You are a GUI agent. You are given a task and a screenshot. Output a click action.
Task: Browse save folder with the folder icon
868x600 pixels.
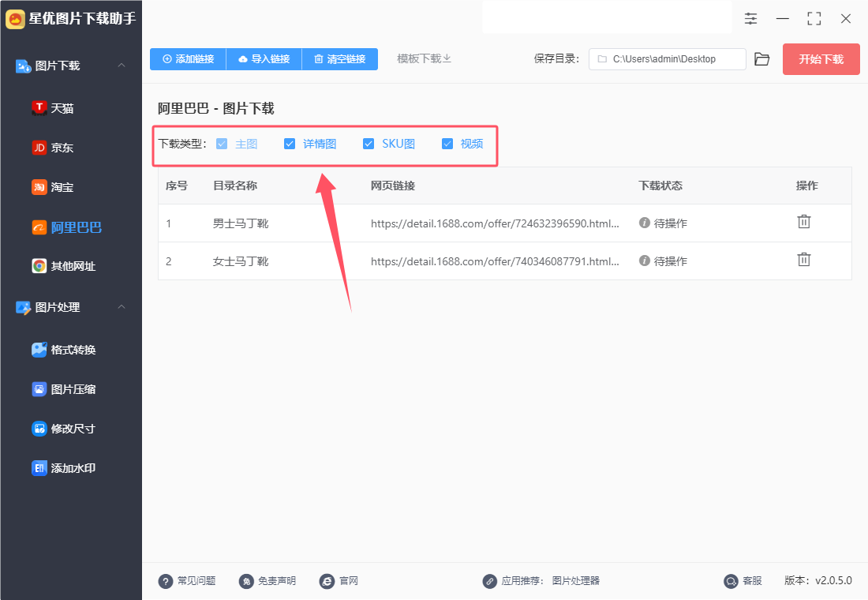(762, 59)
